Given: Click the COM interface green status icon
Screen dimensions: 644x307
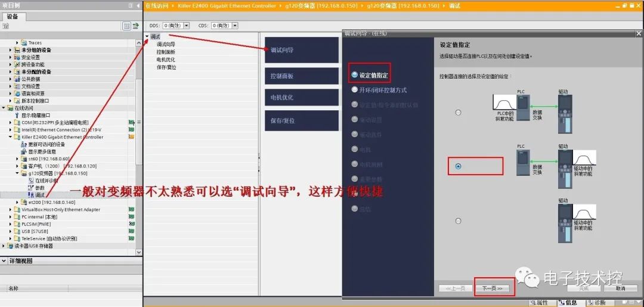Looking at the screenshot, I should click(131, 122).
